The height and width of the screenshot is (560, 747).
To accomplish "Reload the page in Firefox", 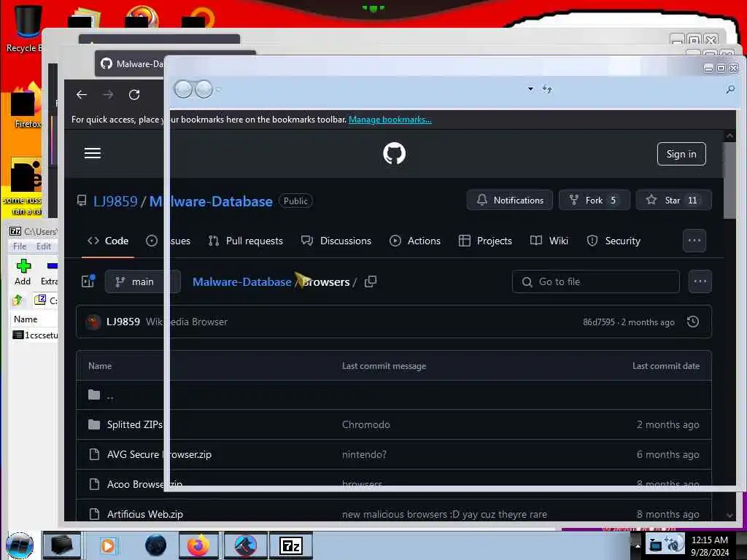I will click(x=134, y=95).
